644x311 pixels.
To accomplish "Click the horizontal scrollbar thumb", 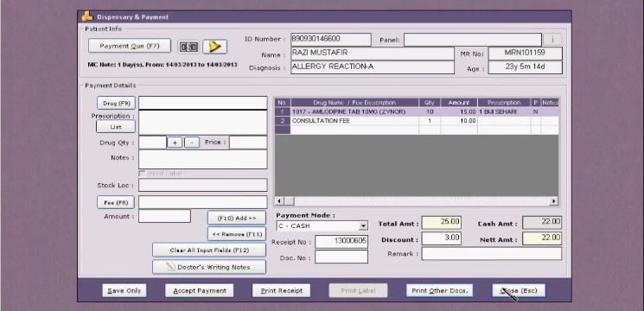I will 289,201.
